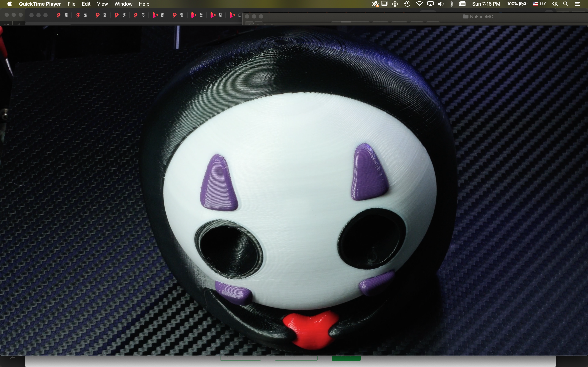
Task: Open the Edit menu
Action: click(86, 4)
